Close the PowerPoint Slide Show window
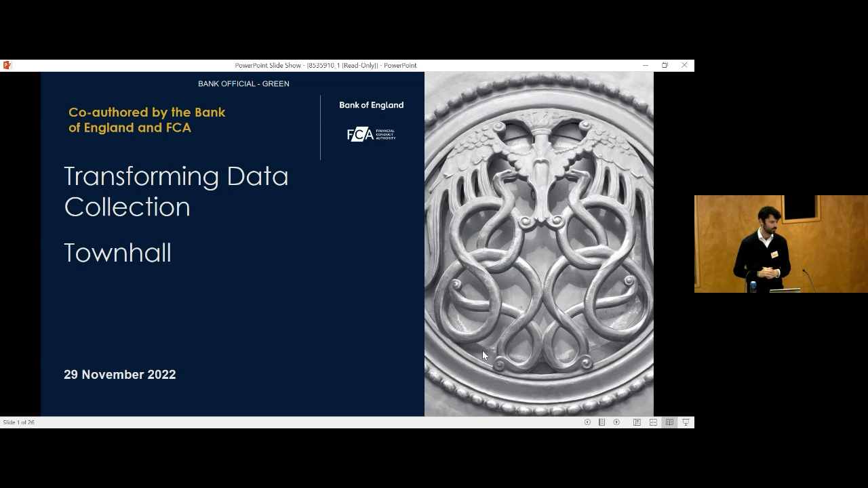Image resolution: width=868 pixels, height=488 pixels. [684, 65]
